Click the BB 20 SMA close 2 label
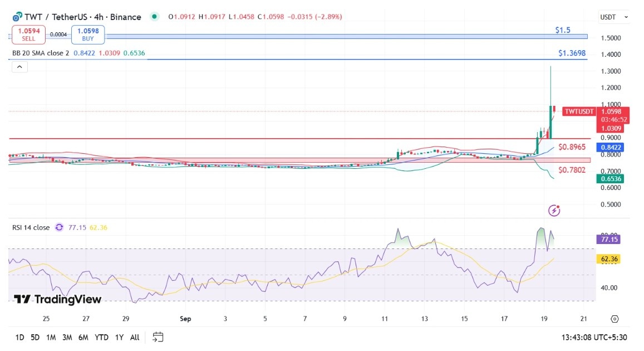The width and height of the screenshot is (644, 351). click(41, 53)
